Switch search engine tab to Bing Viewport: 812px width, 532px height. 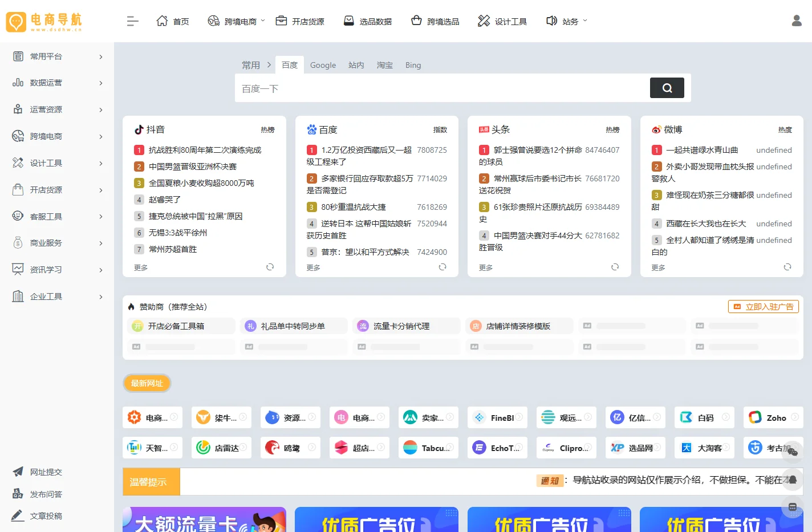click(x=413, y=65)
